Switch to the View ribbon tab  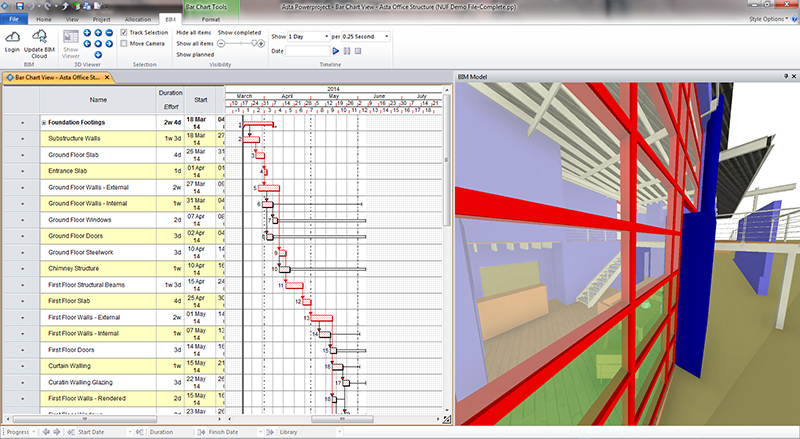(72, 19)
